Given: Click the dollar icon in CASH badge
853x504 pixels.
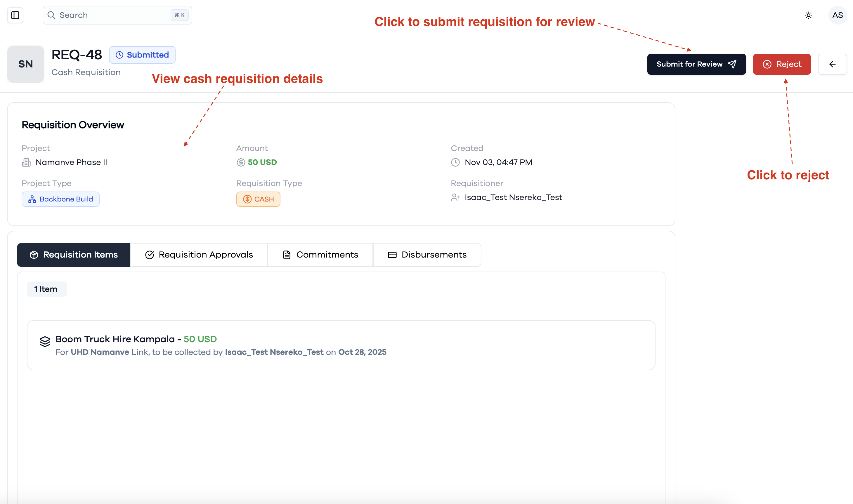Looking at the screenshot, I should coord(247,199).
